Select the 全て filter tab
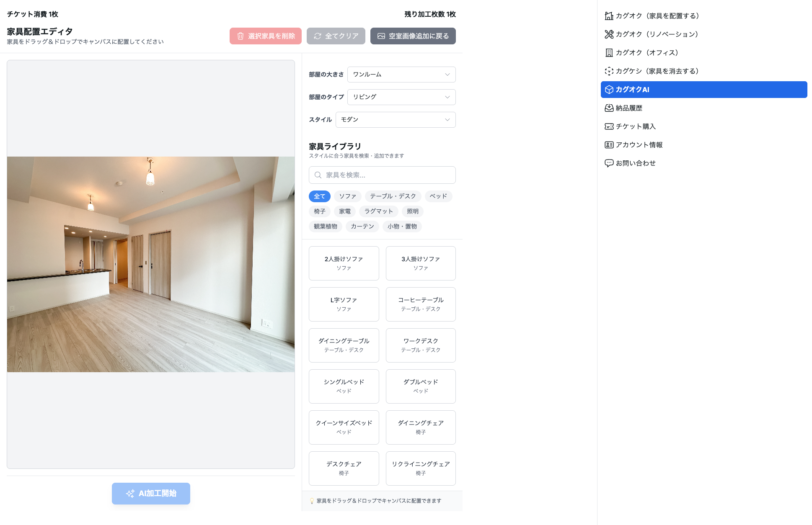The width and height of the screenshot is (812, 525). 319,196
